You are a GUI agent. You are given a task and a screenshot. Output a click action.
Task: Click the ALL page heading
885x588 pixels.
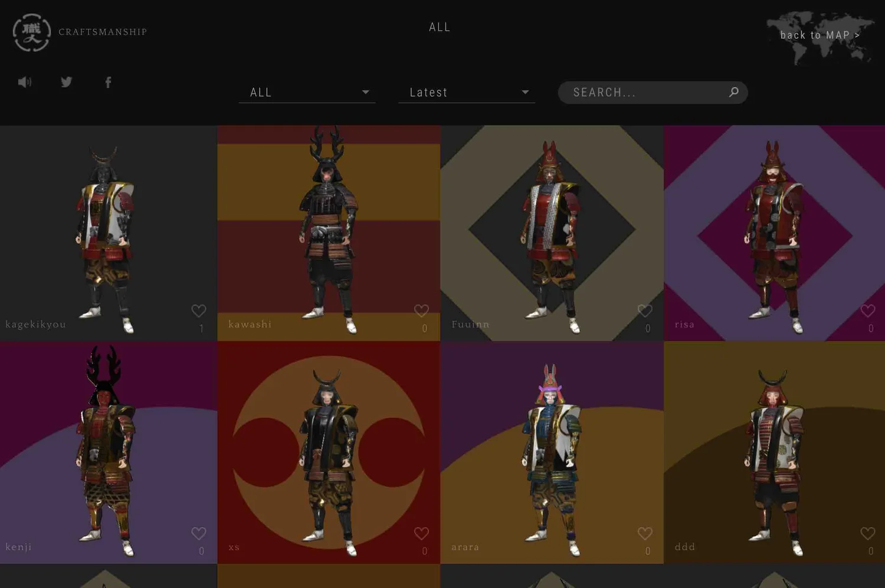440,27
